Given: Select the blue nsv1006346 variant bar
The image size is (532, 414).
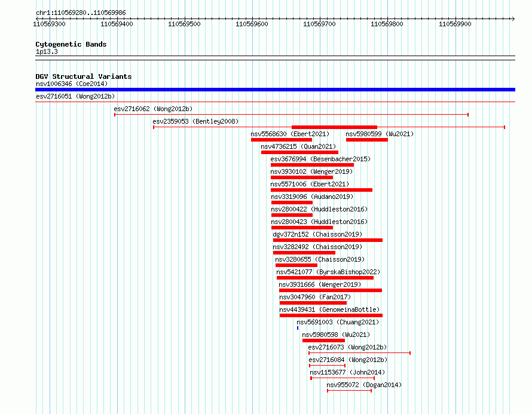Looking at the screenshot, I should pos(275,90).
